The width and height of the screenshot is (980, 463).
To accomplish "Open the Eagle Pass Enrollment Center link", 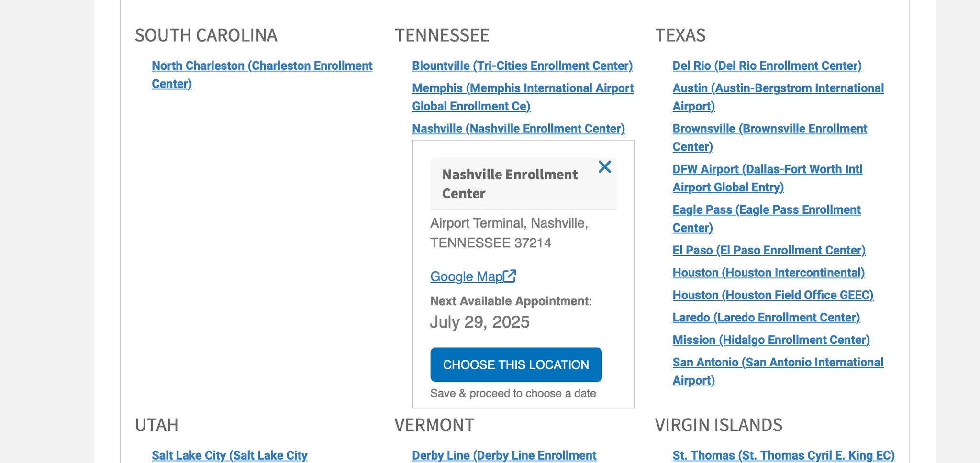I will pyautogui.click(x=766, y=210).
